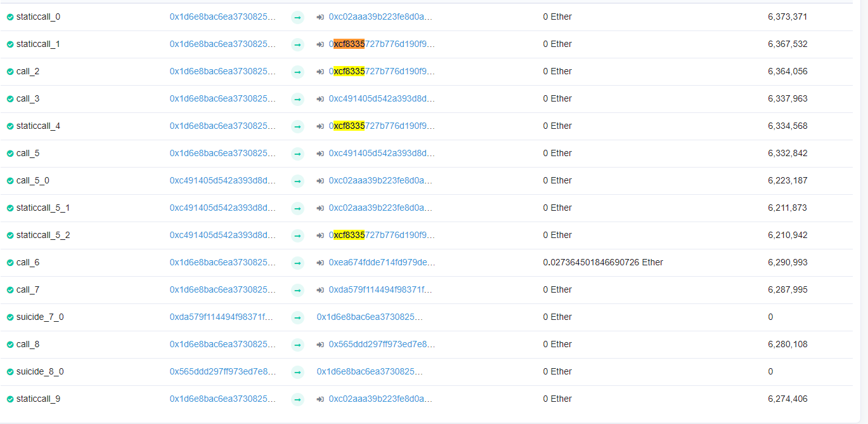Open the destination address in call_2 row
The image size is (868, 424).
pyautogui.click(x=382, y=72)
